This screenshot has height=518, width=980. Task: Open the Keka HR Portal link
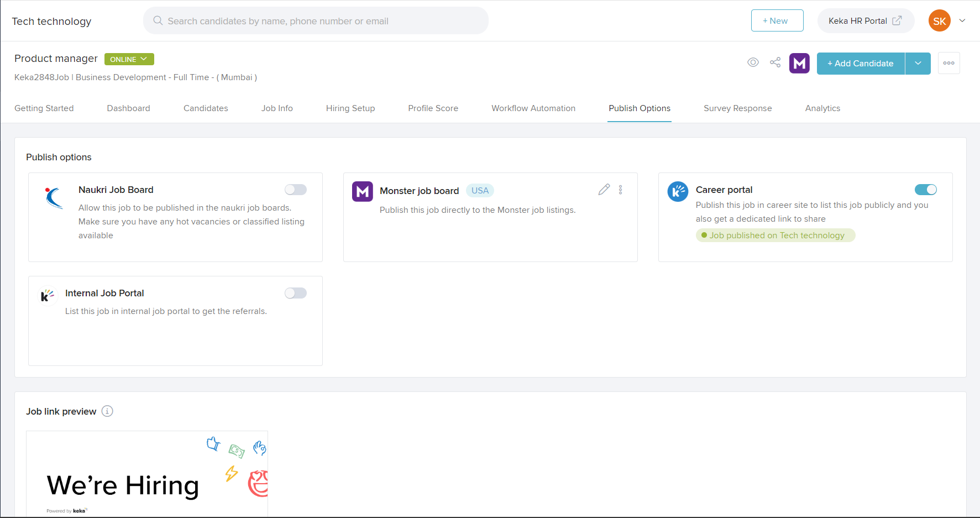pyautogui.click(x=864, y=21)
